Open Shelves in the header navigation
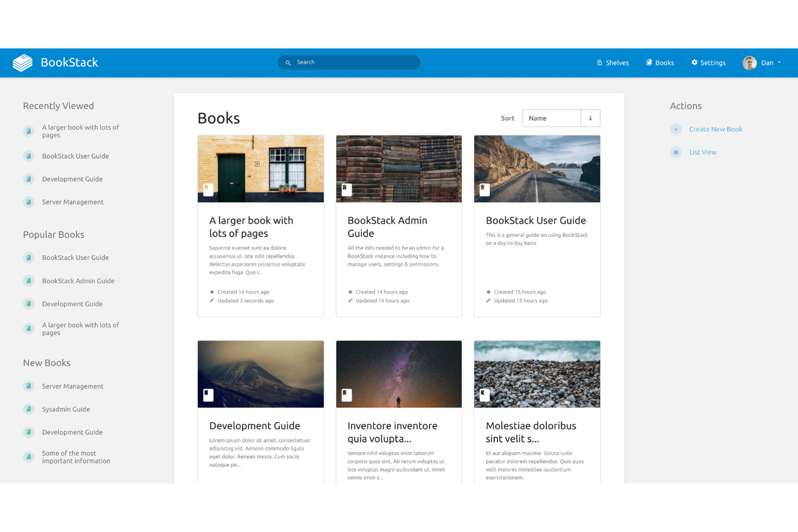This screenshot has width=798, height=532. click(613, 63)
